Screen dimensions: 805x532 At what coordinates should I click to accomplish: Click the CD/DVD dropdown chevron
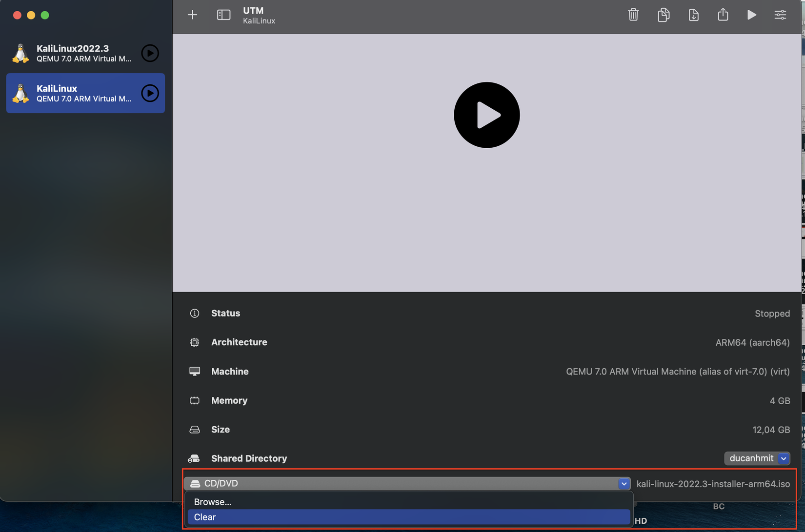[624, 484]
